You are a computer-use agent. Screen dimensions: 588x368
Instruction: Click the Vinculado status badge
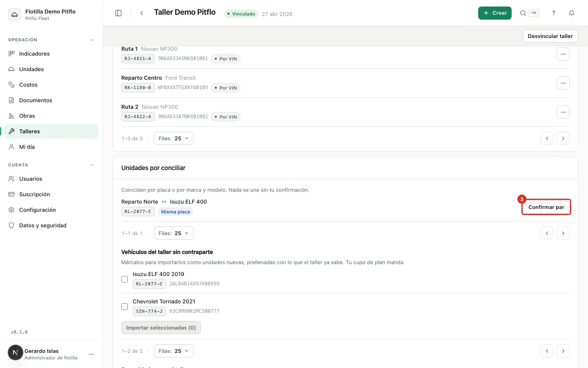coord(241,14)
